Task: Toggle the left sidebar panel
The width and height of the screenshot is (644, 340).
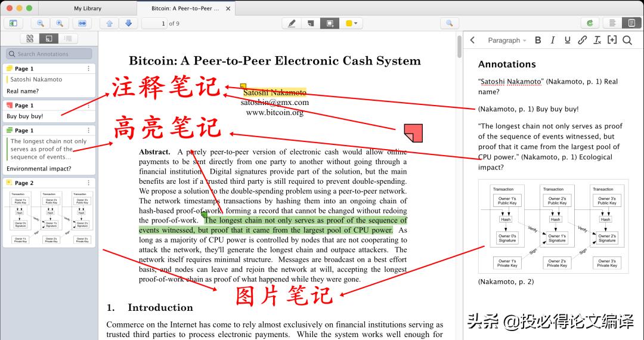Action: [13, 23]
